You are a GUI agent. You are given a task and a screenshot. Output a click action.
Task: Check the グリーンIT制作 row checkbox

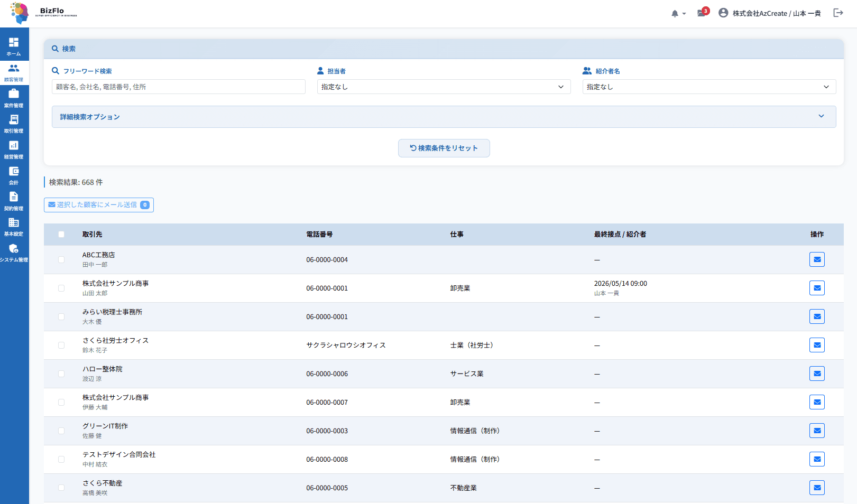(61, 431)
